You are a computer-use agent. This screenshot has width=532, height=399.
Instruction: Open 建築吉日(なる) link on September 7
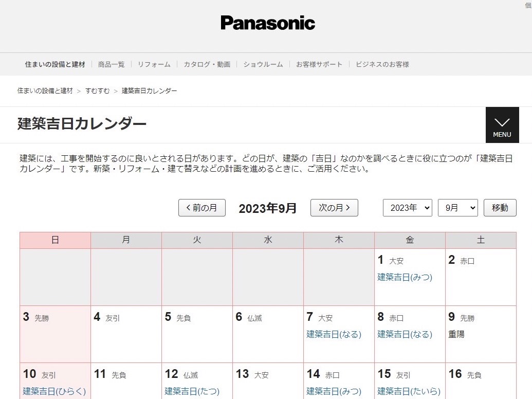(x=334, y=334)
